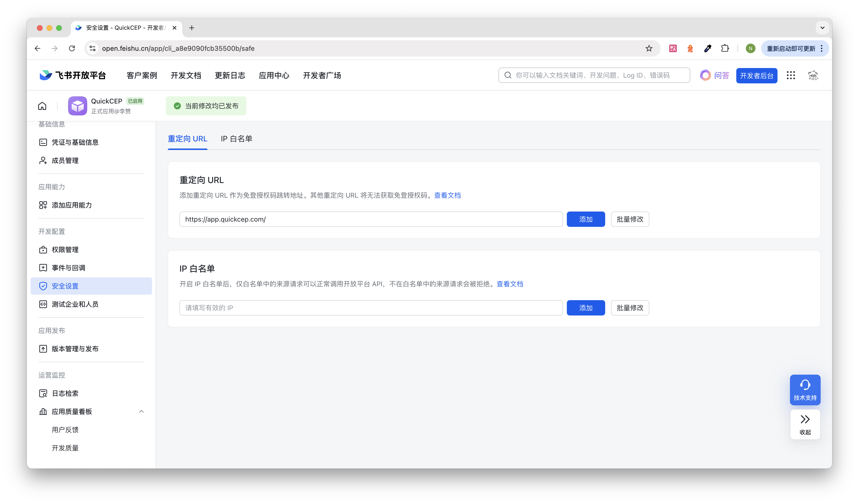
Task: Open 版本管理与发布 in the sidebar
Action: tap(75, 349)
